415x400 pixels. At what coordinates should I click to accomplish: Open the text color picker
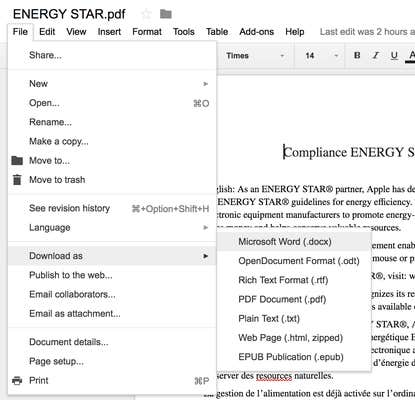(411, 56)
